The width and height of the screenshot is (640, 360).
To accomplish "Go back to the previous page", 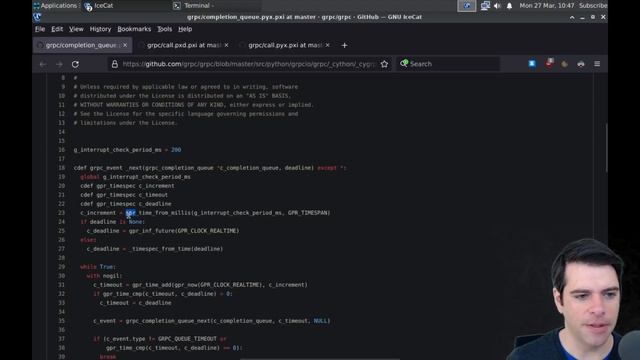I will [43, 64].
